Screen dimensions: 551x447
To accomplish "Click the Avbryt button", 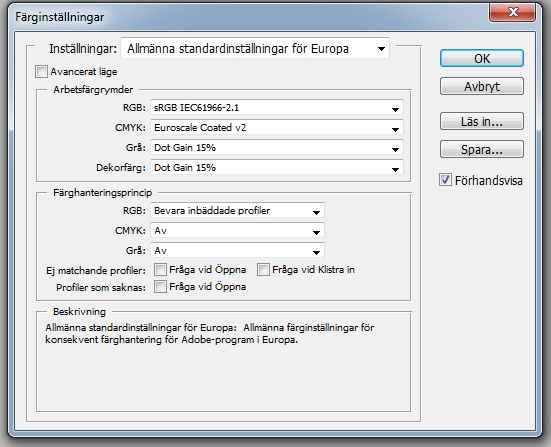I will [482, 86].
